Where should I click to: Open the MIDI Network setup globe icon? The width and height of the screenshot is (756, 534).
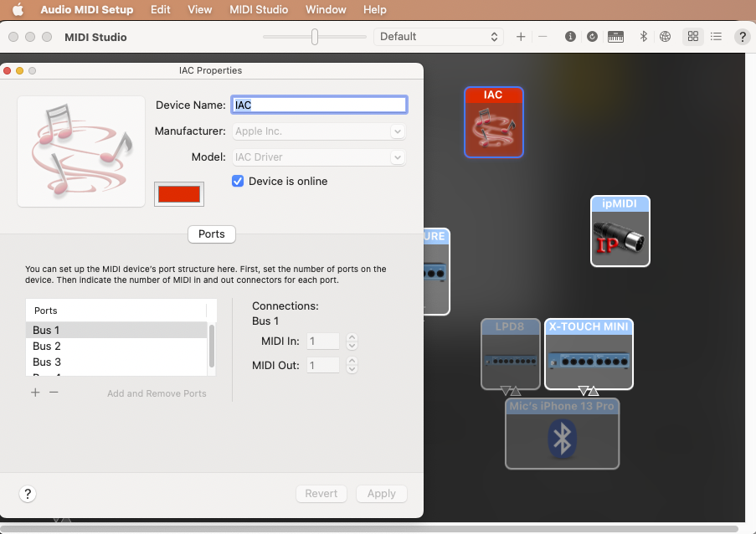point(666,37)
